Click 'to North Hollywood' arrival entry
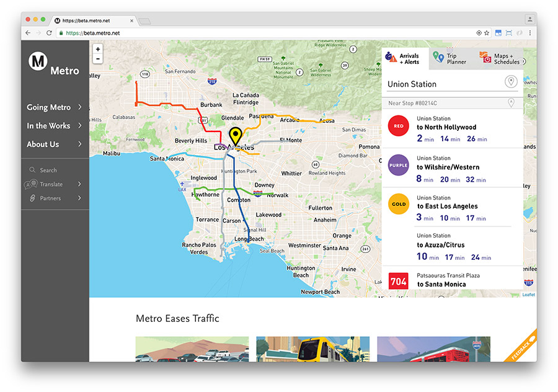The image size is (558, 392). click(446, 127)
